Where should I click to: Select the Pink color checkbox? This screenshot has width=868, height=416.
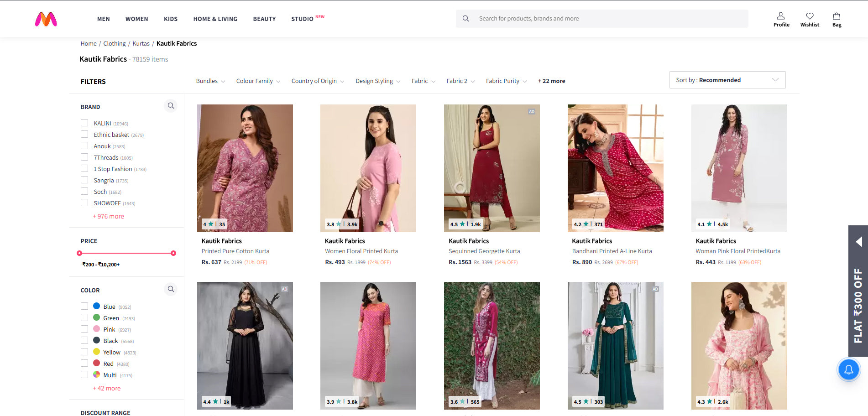pos(84,329)
